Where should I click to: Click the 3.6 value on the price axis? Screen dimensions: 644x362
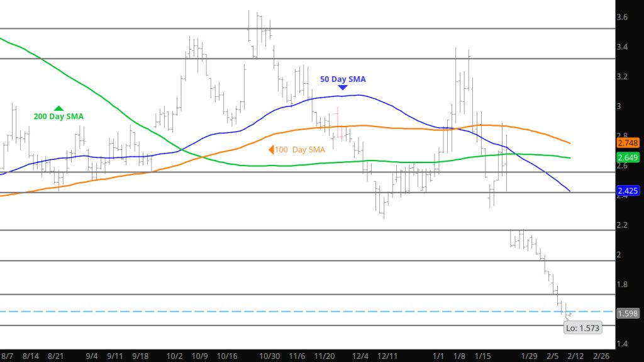pyautogui.click(x=623, y=18)
